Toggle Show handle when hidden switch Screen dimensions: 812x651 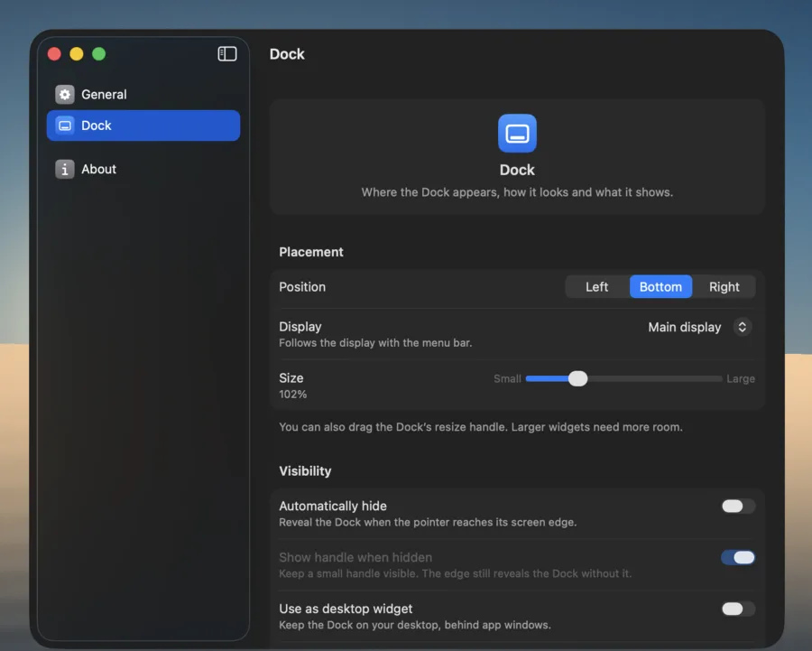pos(738,557)
